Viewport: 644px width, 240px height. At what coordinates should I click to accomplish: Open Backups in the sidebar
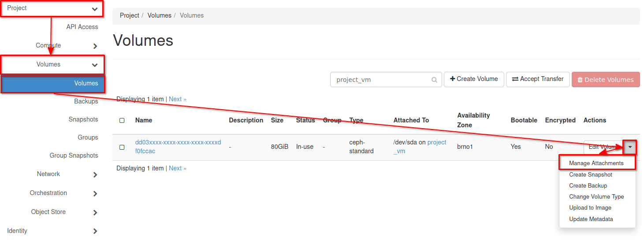86,102
